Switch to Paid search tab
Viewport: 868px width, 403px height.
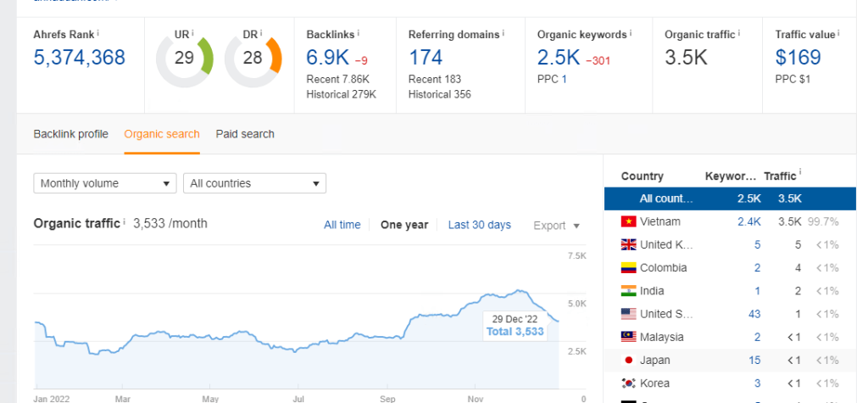(245, 134)
